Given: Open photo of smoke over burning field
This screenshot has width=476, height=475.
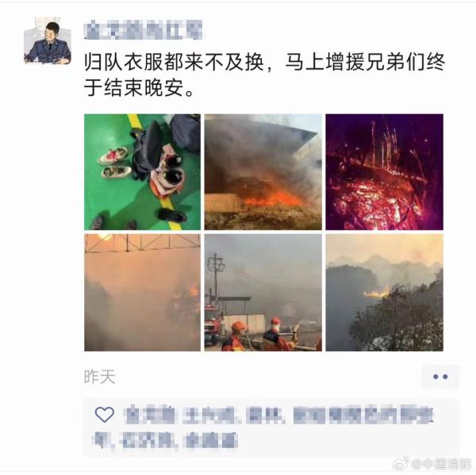Looking at the screenshot, I should coord(263,172).
